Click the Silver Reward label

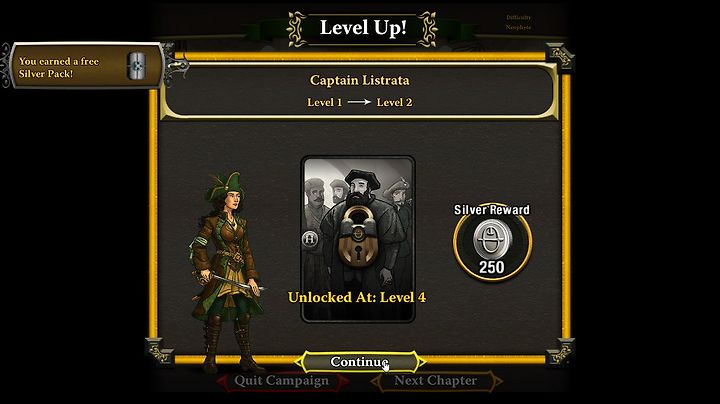click(x=492, y=210)
